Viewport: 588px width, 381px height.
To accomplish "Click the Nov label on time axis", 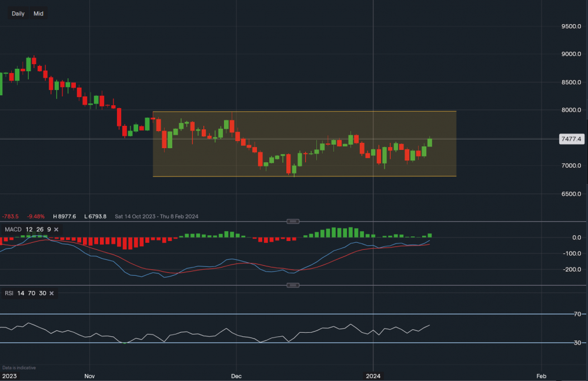I will [x=89, y=375].
